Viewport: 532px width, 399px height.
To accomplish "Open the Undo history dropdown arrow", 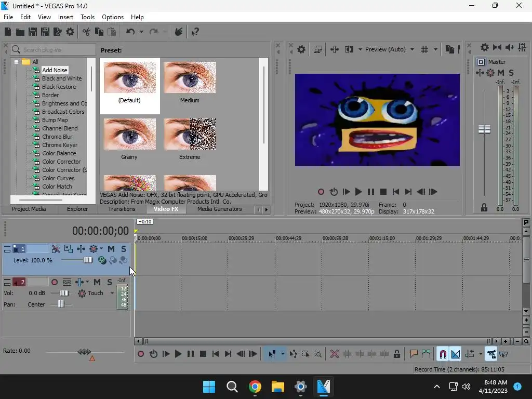I will [141, 32].
